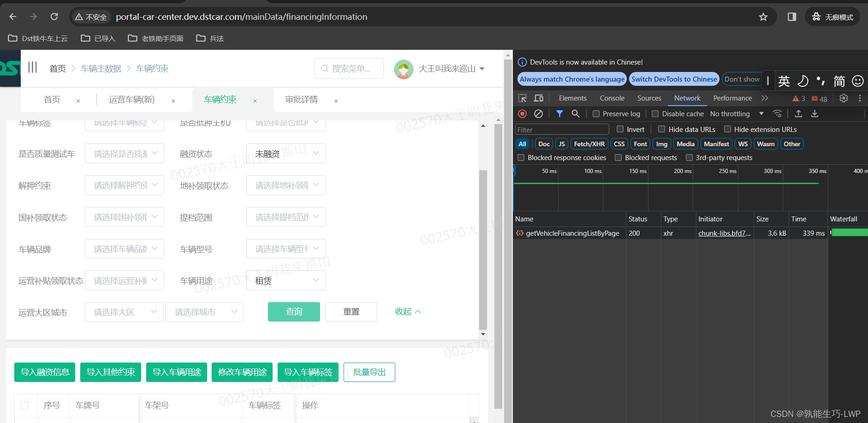This screenshot has height=423, width=868.
Task: Go back using browser back arrow
Action: point(13,17)
